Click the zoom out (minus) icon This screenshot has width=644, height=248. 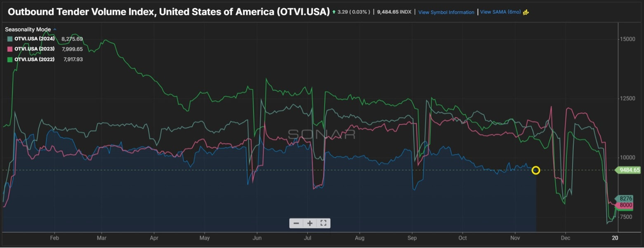[296, 223]
